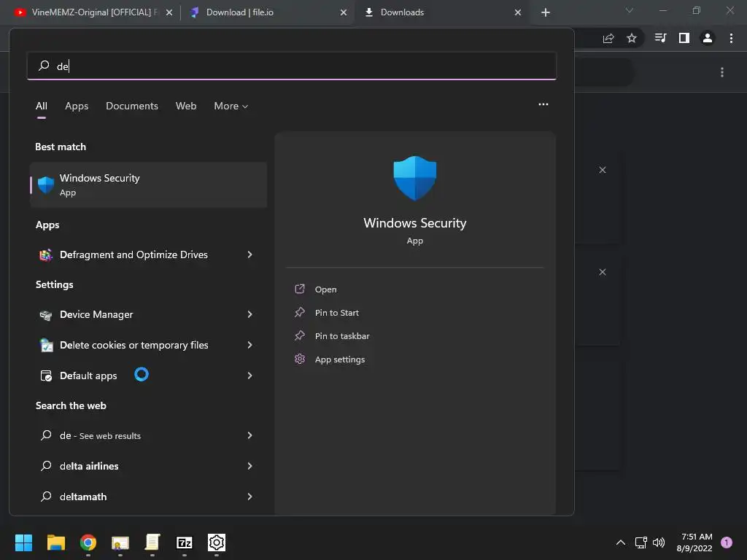
Task: Open App settings for Windows Security
Action: [340, 359]
